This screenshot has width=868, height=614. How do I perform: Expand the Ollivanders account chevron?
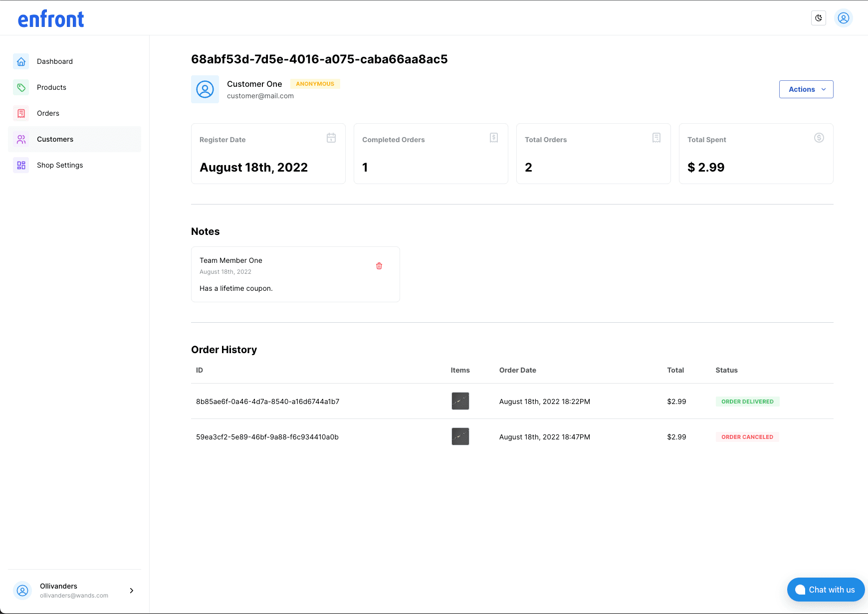coord(131,590)
